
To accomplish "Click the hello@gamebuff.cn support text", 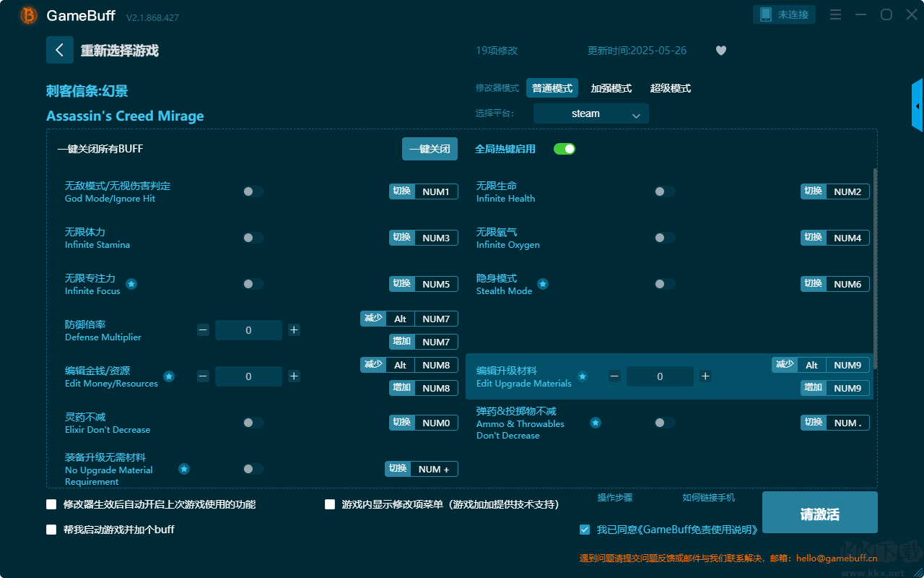I will (x=836, y=558).
